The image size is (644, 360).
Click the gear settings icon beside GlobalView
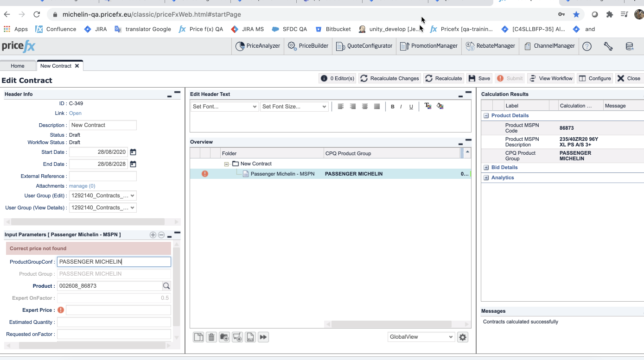coord(462,337)
